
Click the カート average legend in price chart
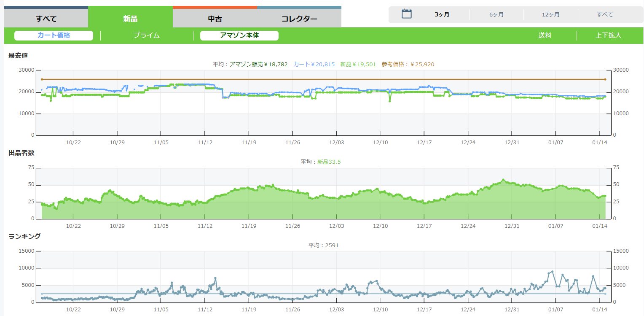[x=314, y=65]
